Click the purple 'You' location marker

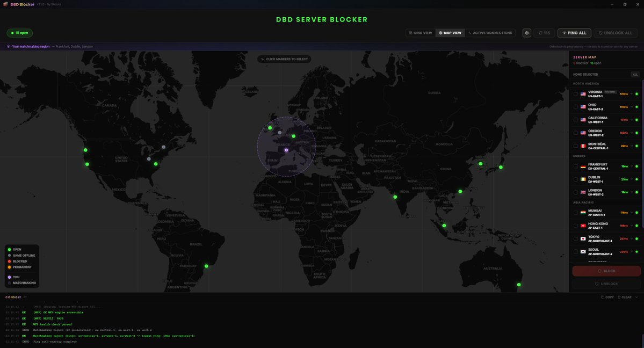286,150
